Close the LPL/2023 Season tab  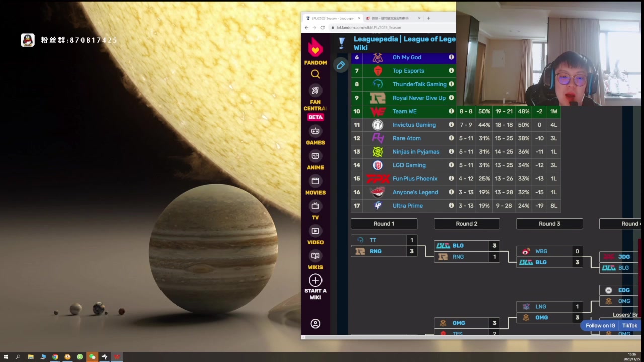pyautogui.click(x=359, y=18)
